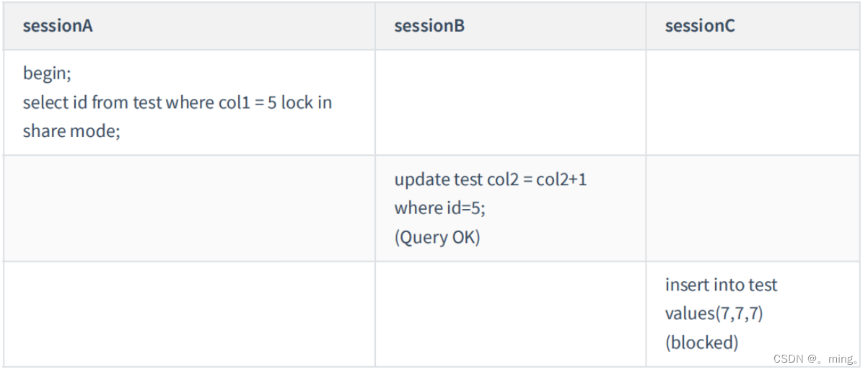Click the '(Query OK)' result text
The height and width of the screenshot is (372, 868).
(x=437, y=237)
